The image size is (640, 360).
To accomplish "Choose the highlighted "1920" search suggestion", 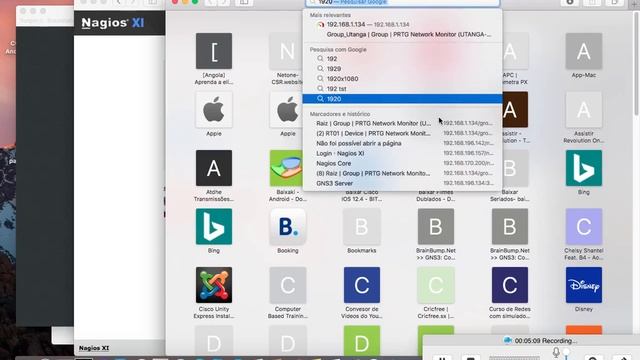I will [402, 99].
